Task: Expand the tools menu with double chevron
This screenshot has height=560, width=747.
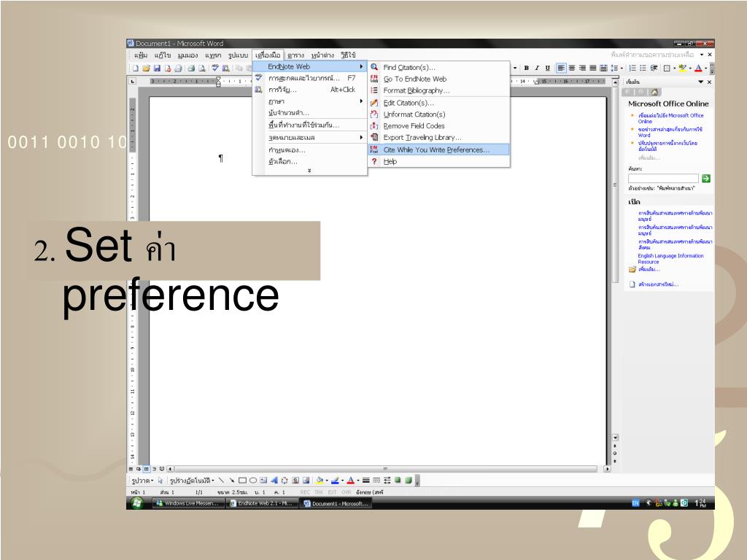Action: pos(309,170)
